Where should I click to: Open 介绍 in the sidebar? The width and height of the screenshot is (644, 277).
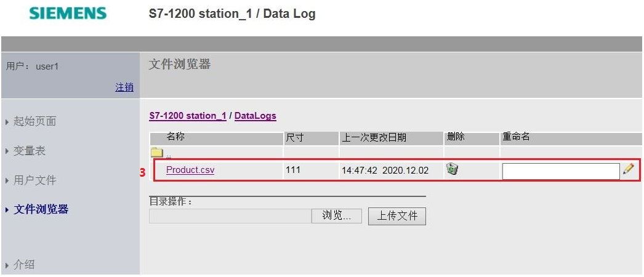(x=24, y=265)
